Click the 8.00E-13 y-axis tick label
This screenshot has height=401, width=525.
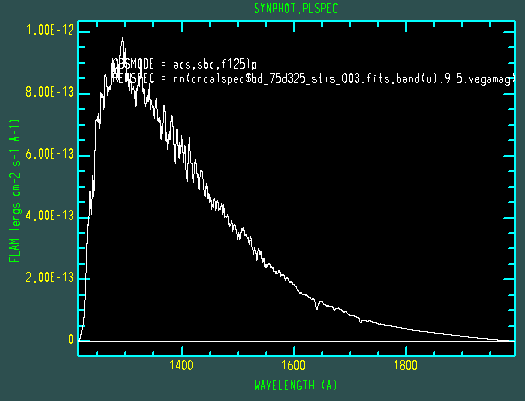click(x=50, y=92)
